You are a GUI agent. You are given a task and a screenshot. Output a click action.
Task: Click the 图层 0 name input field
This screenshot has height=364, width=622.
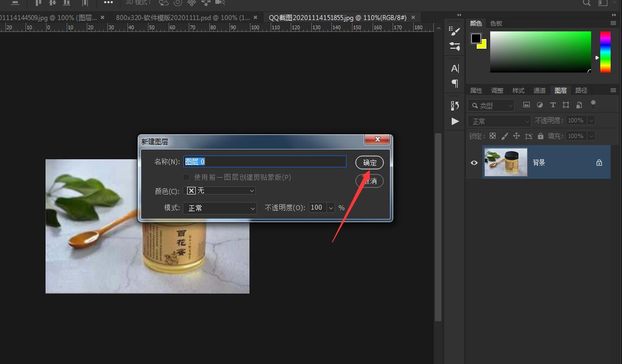coord(265,161)
